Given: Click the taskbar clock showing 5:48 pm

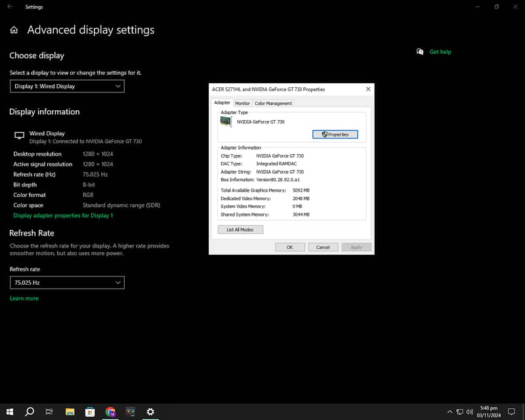Looking at the screenshot, I should tap(489, 411).
